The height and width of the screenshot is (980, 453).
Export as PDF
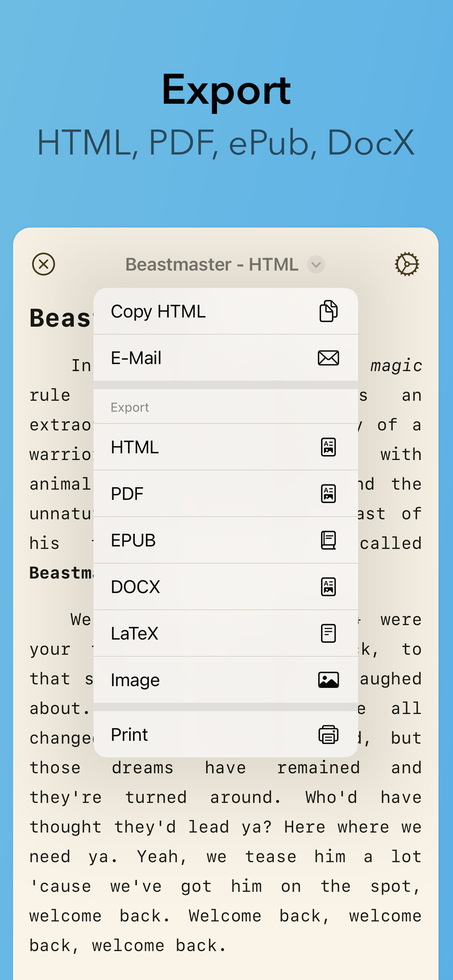click(225, 494)
